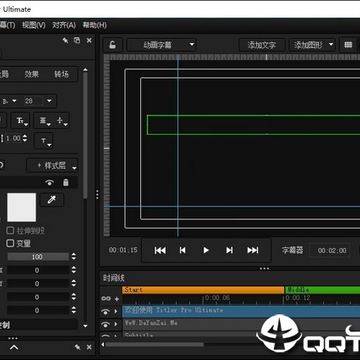
Task: Enable the 拉伸 checkbox under the color swatch
Action: [10, 230]
